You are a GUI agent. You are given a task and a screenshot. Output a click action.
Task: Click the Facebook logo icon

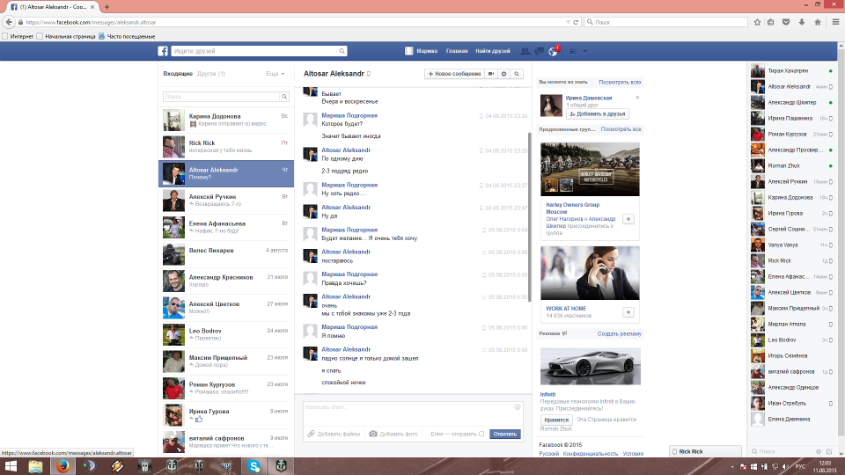[163, 51]
